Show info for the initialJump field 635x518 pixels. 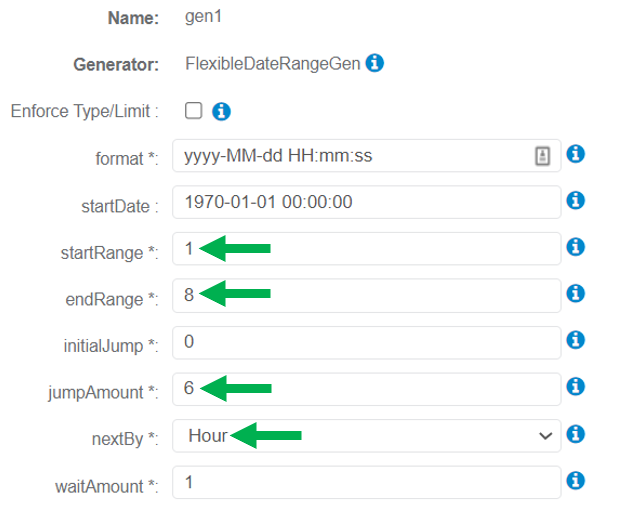coord(575,340)
